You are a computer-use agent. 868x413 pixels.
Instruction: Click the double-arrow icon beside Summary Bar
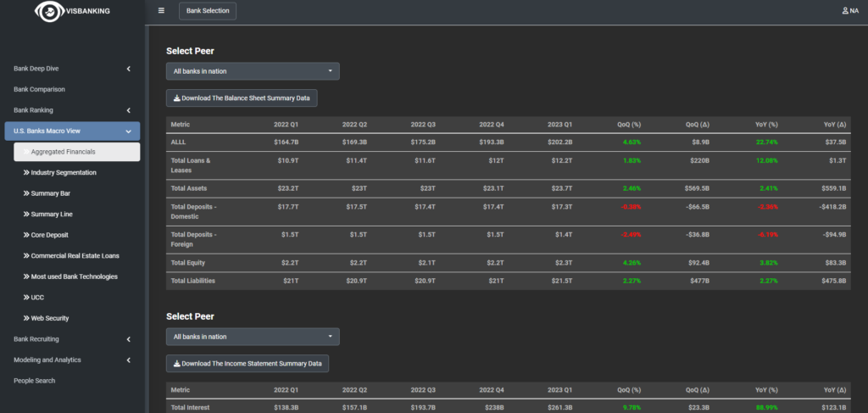[26, 193]
